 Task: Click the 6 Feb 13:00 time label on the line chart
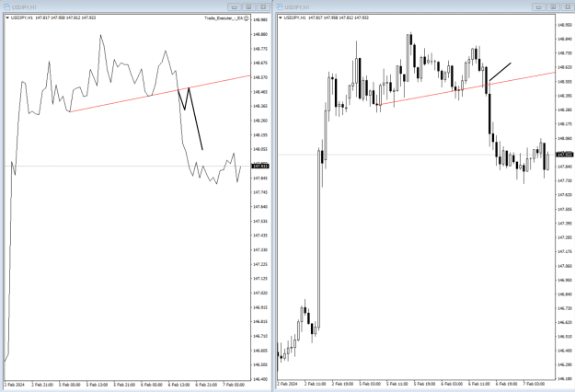[x=179, y=385]
